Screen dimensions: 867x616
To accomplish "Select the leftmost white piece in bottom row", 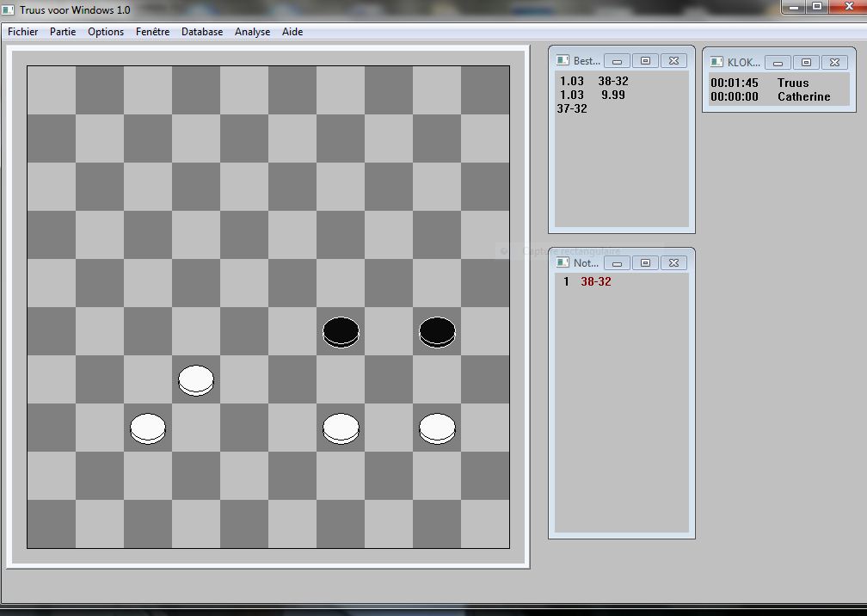I will click(x=148, y=428).
